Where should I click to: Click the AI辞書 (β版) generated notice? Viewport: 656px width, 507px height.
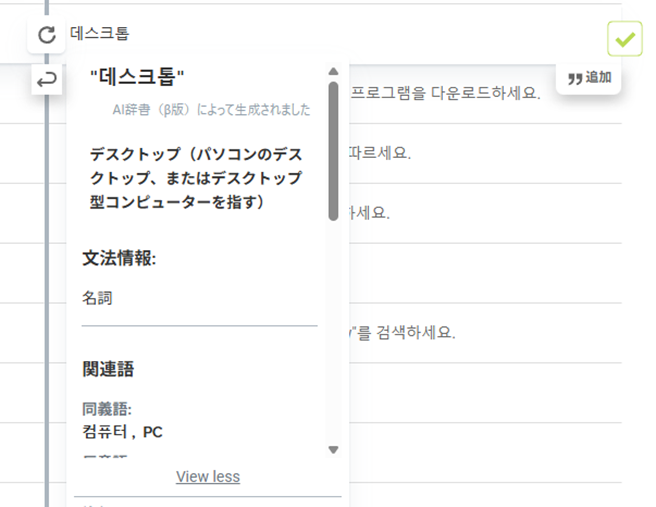coord(211,109)
